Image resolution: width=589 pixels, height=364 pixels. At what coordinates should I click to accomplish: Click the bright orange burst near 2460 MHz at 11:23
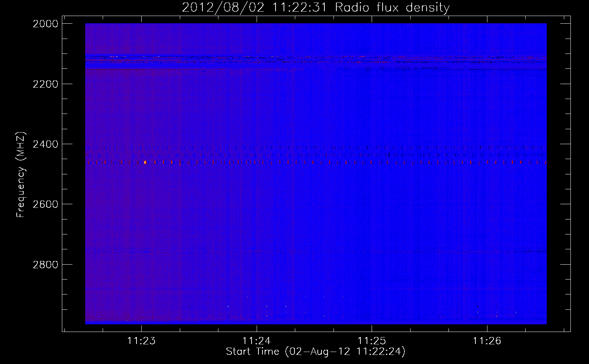[x=145, y=162]
